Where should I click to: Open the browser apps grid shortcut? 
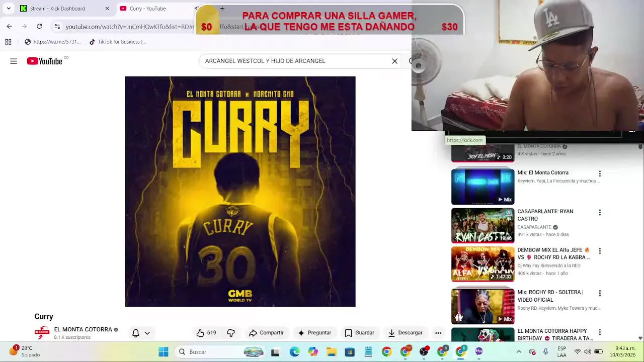[x=8, y=42]
